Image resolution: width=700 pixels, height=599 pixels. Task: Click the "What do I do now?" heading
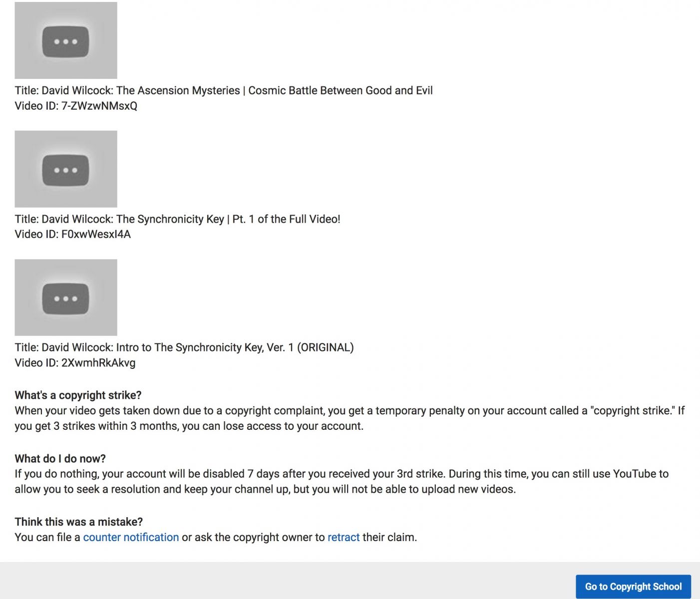[60, 458]
